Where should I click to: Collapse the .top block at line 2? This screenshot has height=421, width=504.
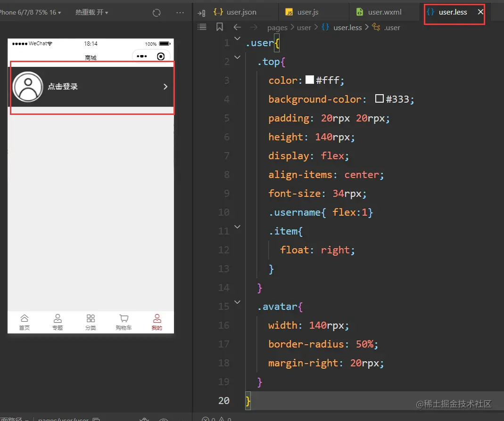click(237, 57)
